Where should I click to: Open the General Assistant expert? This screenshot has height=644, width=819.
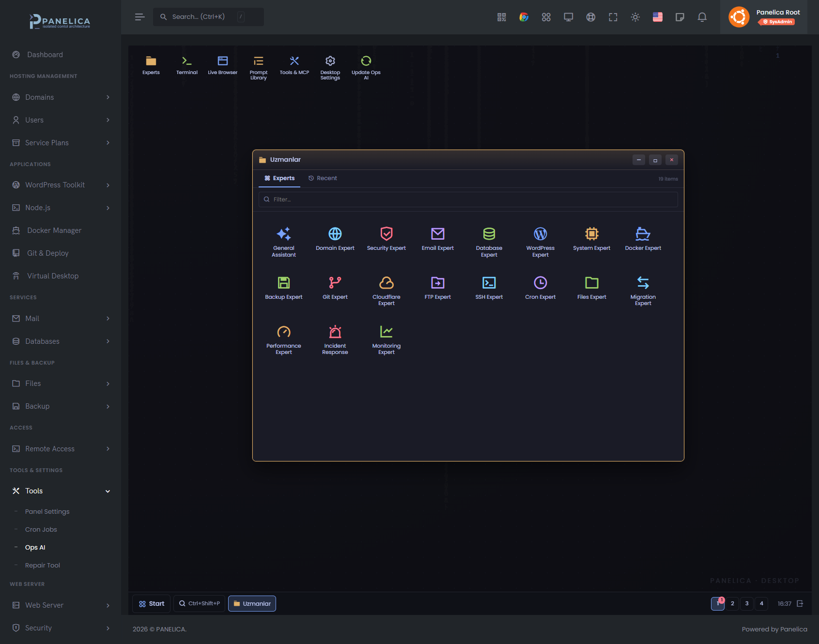point(284,242)
